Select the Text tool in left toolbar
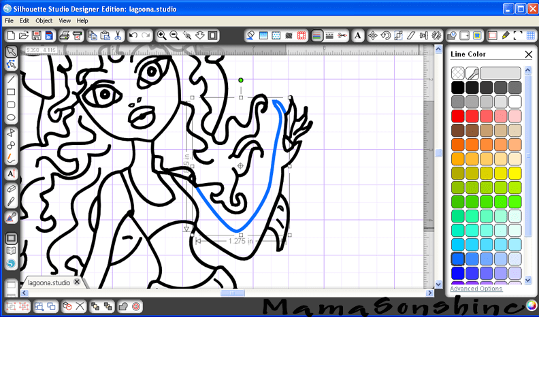This screenshot has width=539, height=392. (x=11, y=174)
